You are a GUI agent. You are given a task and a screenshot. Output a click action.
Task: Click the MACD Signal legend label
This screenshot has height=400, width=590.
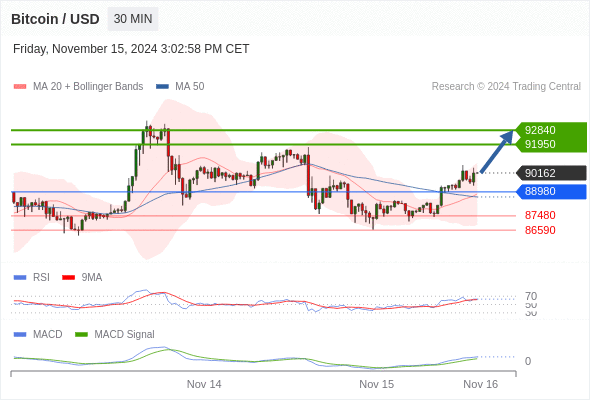124,335
